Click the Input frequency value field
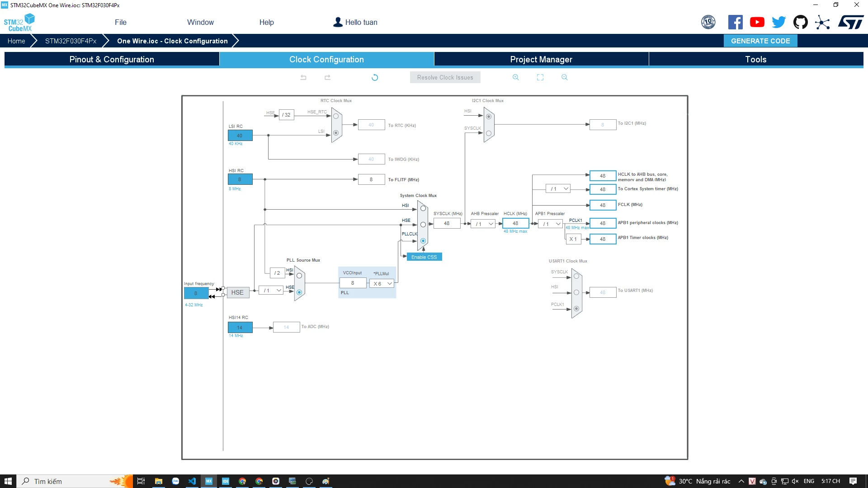Screen dimensions: 868x488 coord(196,293)
